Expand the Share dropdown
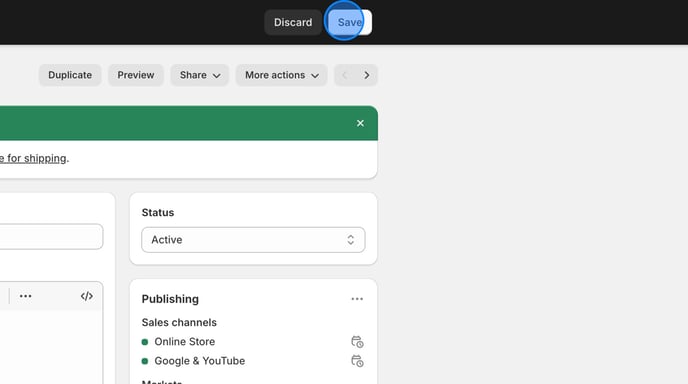Screen dimensions: 688x384 point(200,75)
